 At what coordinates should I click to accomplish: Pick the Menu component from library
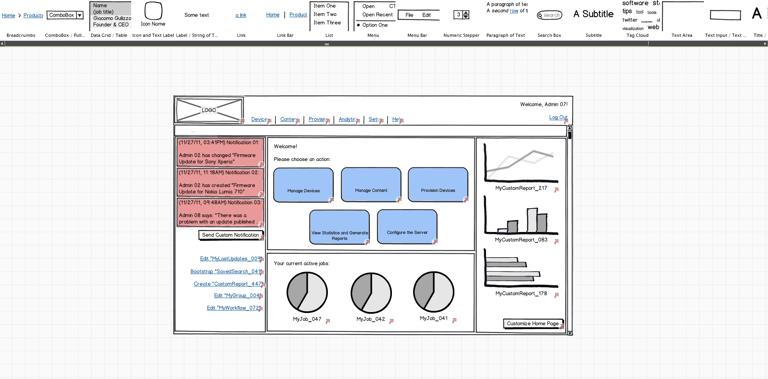pyautogui.click(x=373, y=20)
